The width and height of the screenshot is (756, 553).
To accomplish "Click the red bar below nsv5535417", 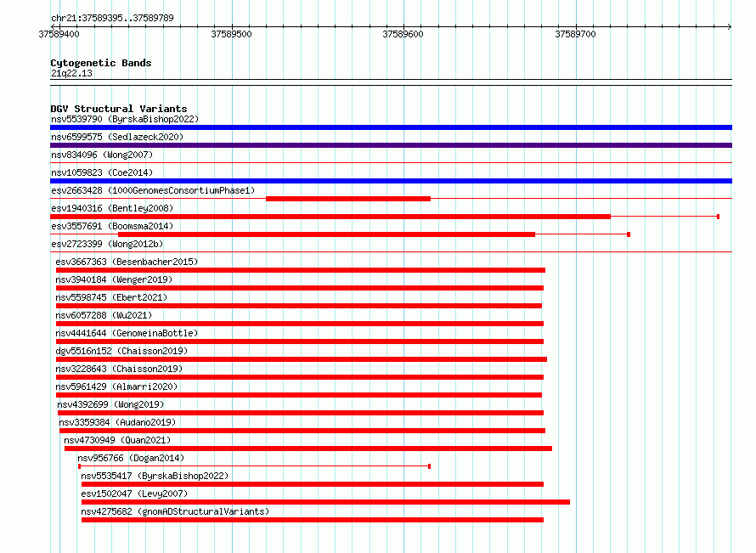I will [313, 484].
